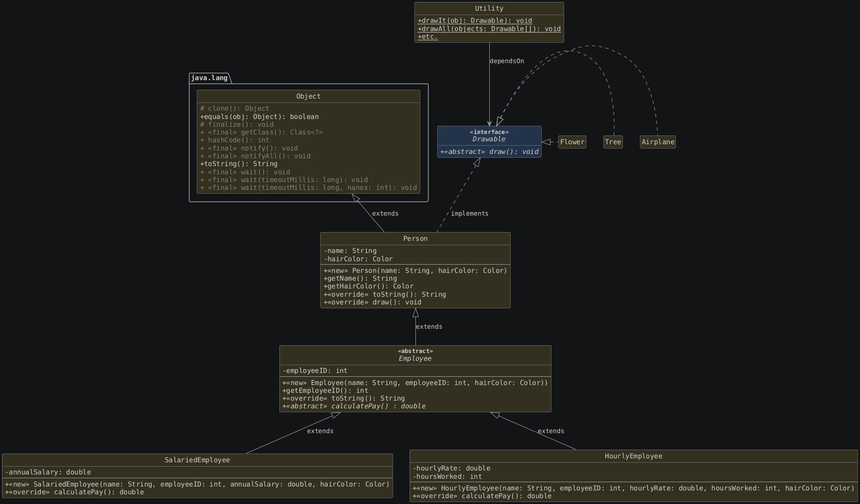Click the Person constructor line

click(415, 271)
